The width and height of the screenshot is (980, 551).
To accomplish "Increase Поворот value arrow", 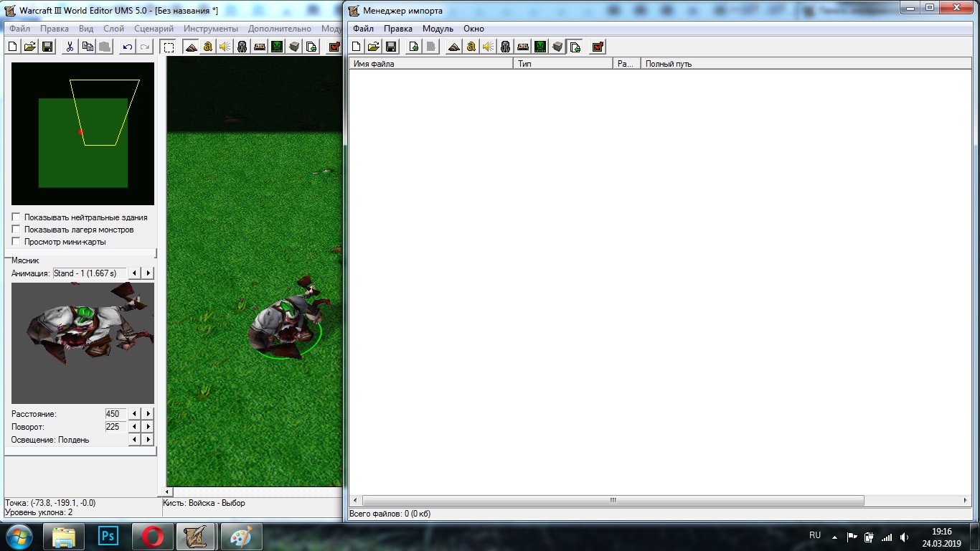I will point(148,427).
